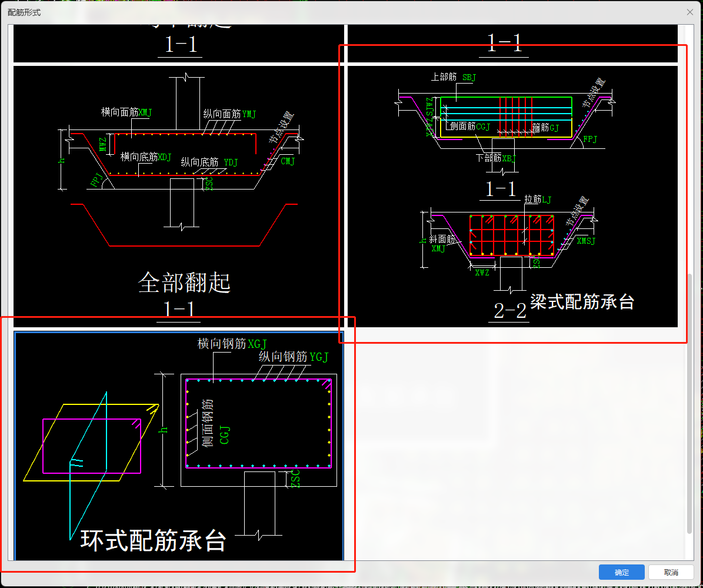The height and width of the screenshot is (588, 703).
Task: Click the 纵向钢筋 YGJ label
Action: click(x=294, y=357)
